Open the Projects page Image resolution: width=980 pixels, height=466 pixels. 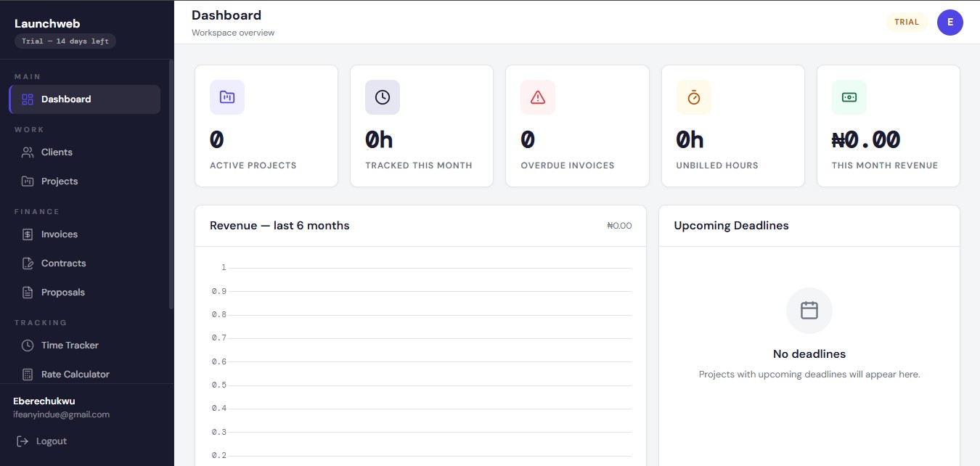[85, 181]
